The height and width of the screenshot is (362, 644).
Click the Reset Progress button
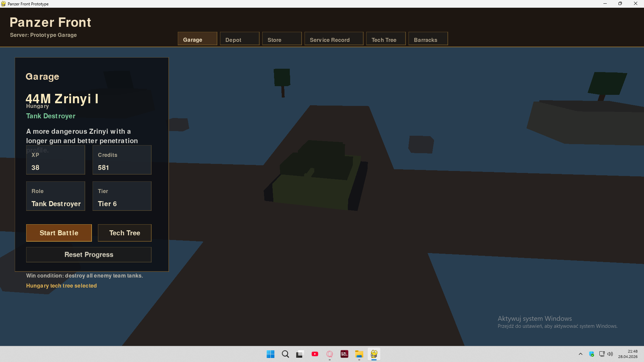89,255
